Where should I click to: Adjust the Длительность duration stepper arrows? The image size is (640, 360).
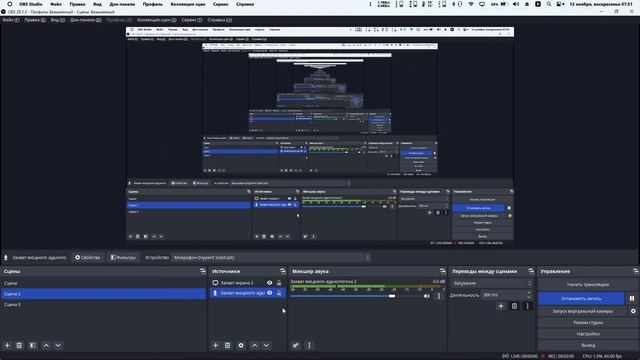(x=529, y=295)
